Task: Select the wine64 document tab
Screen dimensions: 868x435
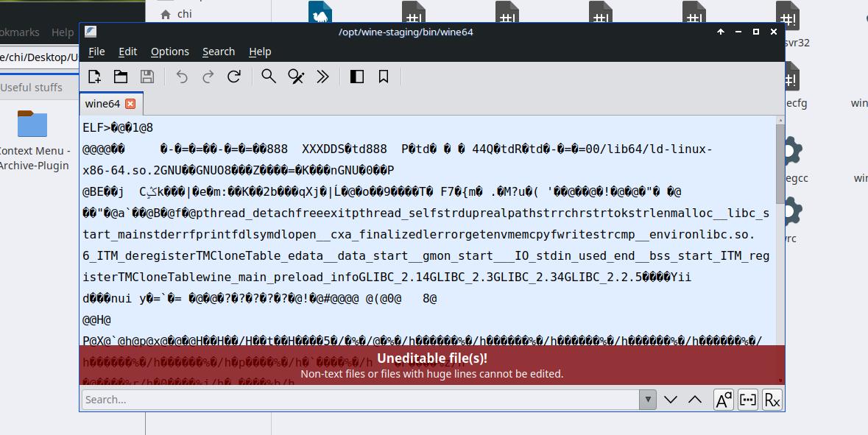Action: pyautogui.click(x=111, y=104)
